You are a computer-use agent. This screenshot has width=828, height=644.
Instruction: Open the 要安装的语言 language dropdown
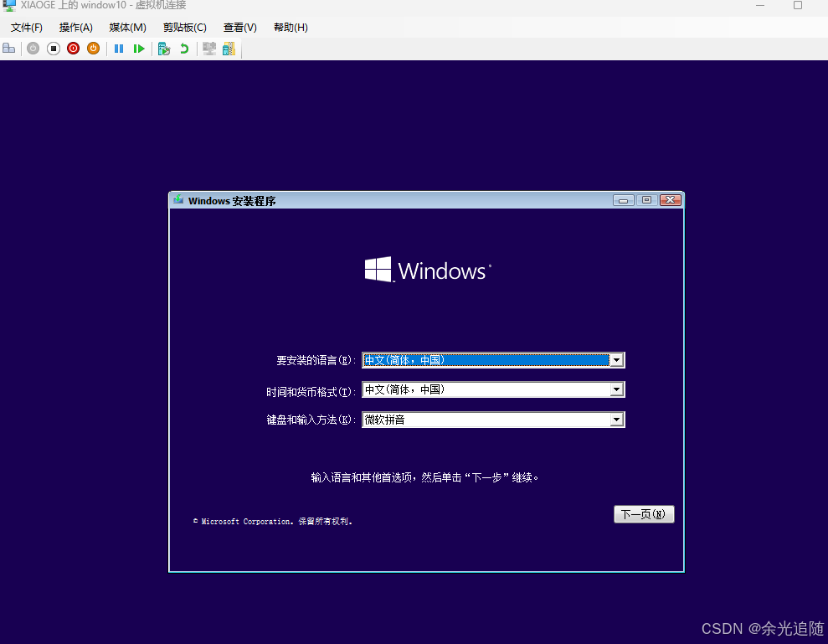[x=617, y=359]
